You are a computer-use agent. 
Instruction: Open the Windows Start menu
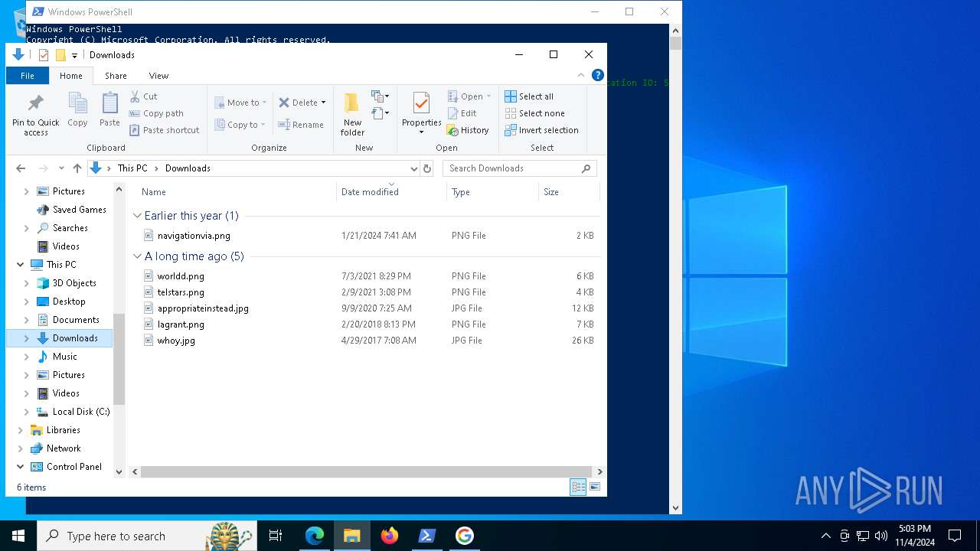tap(18, 536)
